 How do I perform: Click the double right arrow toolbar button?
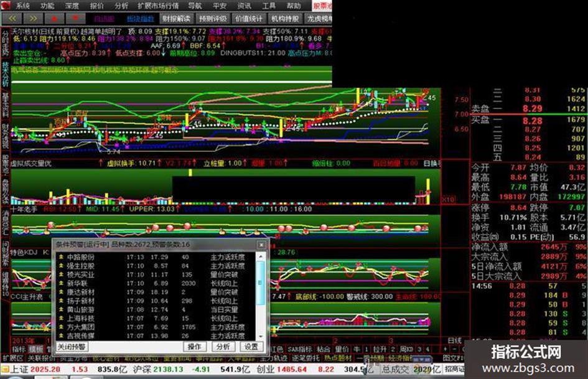pyautogui.click(x=33, y=18)
